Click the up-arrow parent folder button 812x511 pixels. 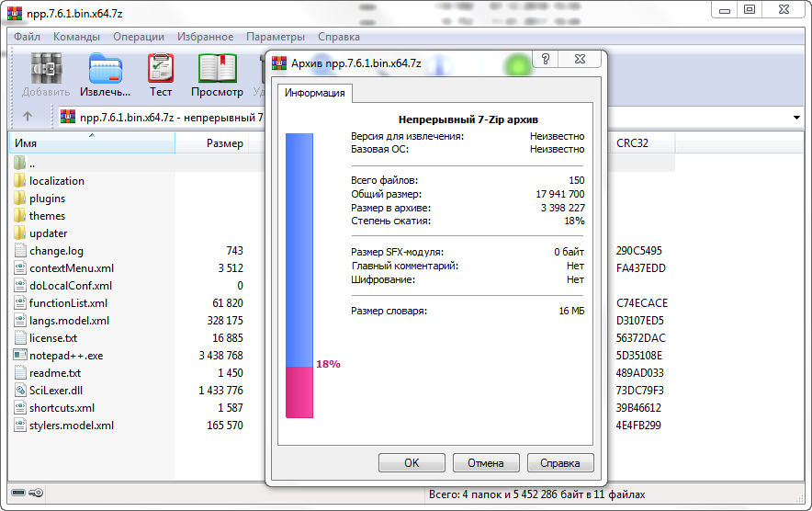28,117
